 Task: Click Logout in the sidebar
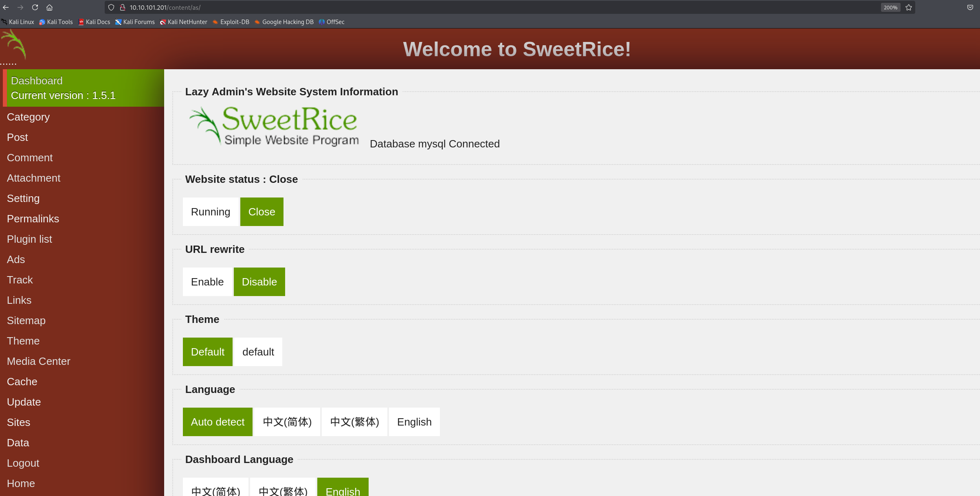(23, 463)
